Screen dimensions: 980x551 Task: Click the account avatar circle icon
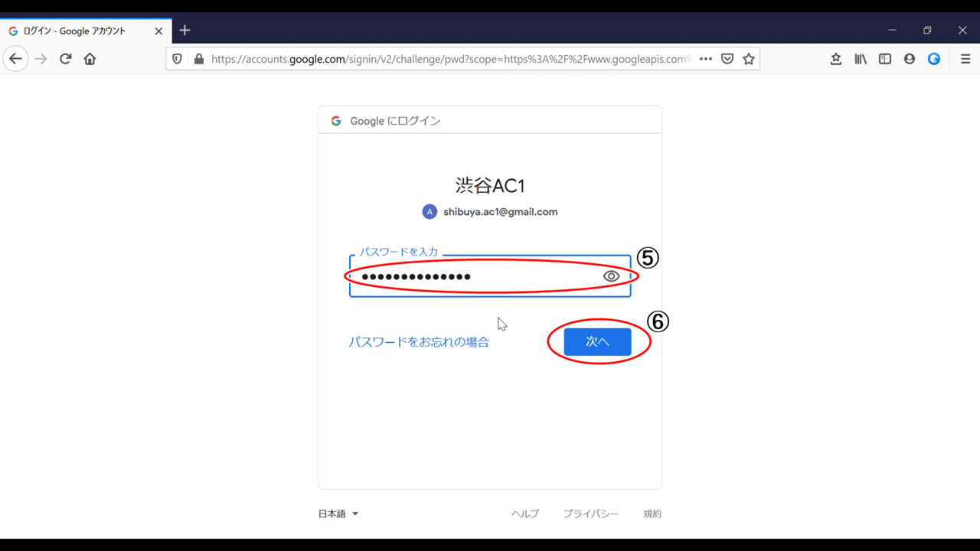pos(430,212)
